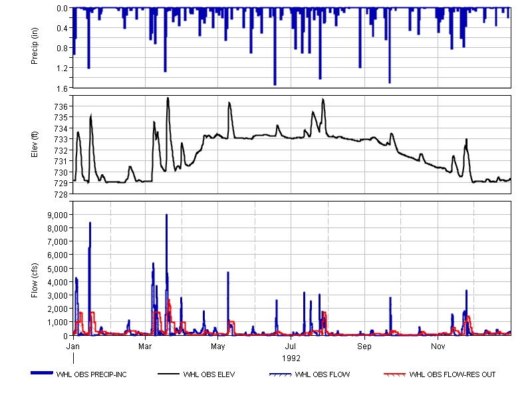
Task: Click the Precip (in) axis title
Action: [35, 47]
